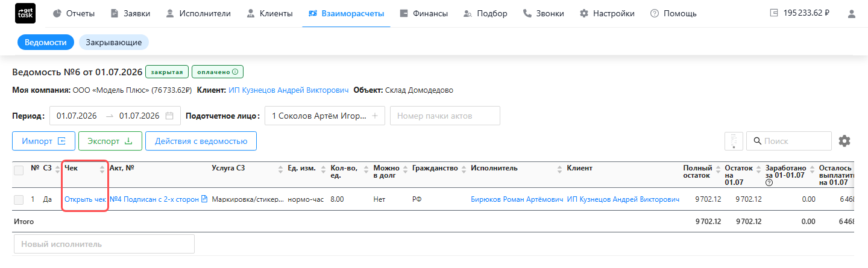Open the Подбор section
This screenshot has width=868, height=268.
coord(485,13)
